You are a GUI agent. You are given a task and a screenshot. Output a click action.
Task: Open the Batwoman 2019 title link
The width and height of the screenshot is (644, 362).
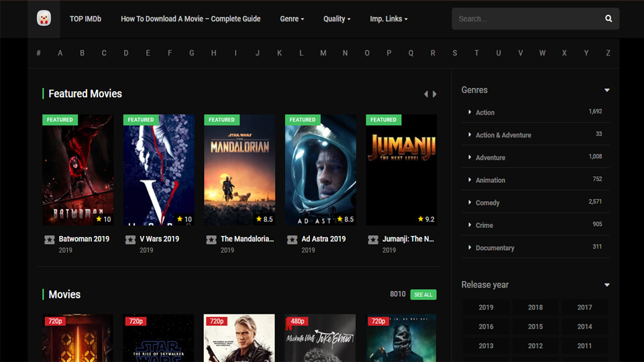(x=84, y=239)
